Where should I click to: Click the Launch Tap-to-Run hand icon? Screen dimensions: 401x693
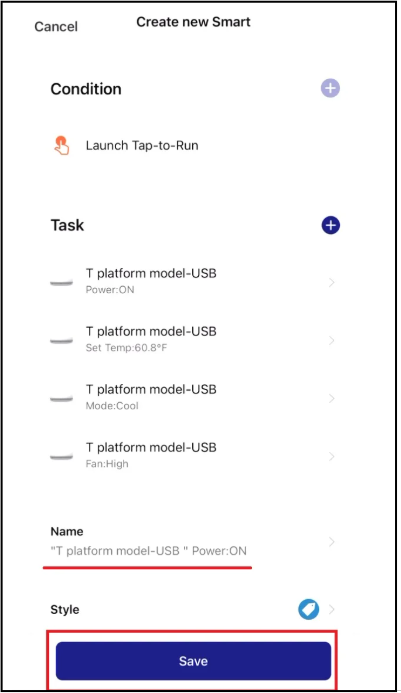click(61, 145)
